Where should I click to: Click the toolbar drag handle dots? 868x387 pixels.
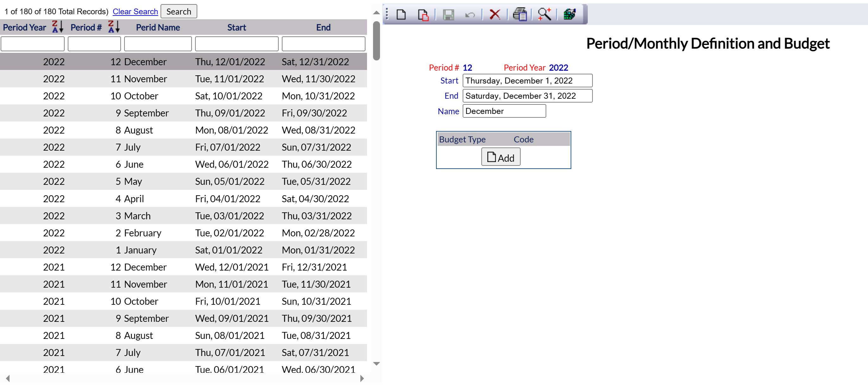tap(387, 15)
